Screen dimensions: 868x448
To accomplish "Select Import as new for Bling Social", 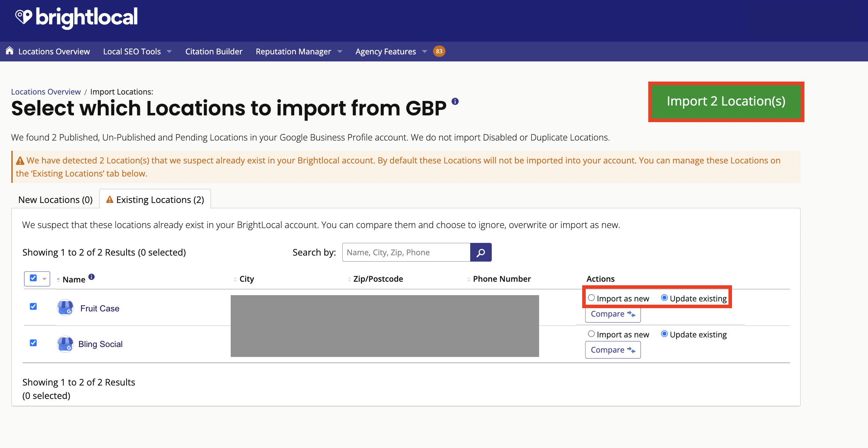I will (591, 334).
